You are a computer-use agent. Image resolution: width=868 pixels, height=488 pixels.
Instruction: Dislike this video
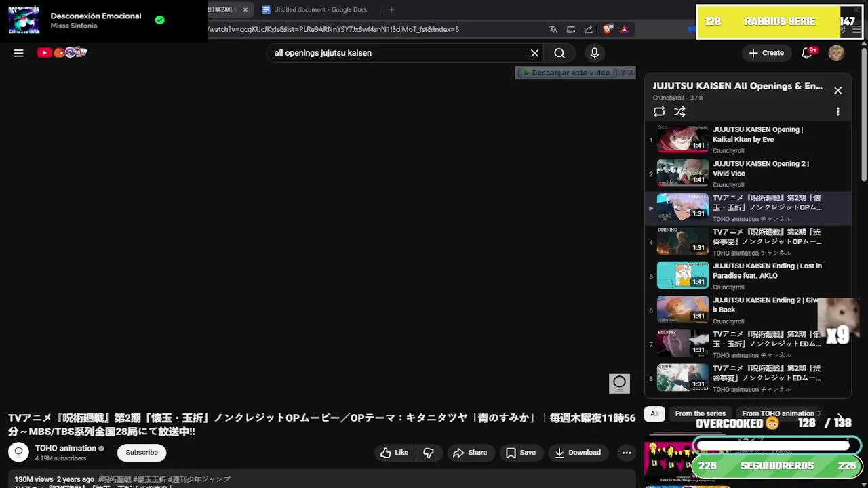(429, 453)
